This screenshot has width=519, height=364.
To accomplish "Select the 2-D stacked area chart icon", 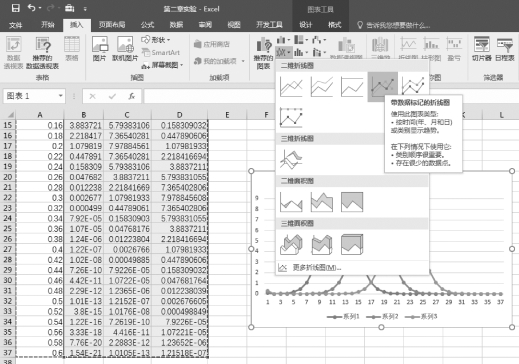I will pyautogui.click(x=321, y=202).
